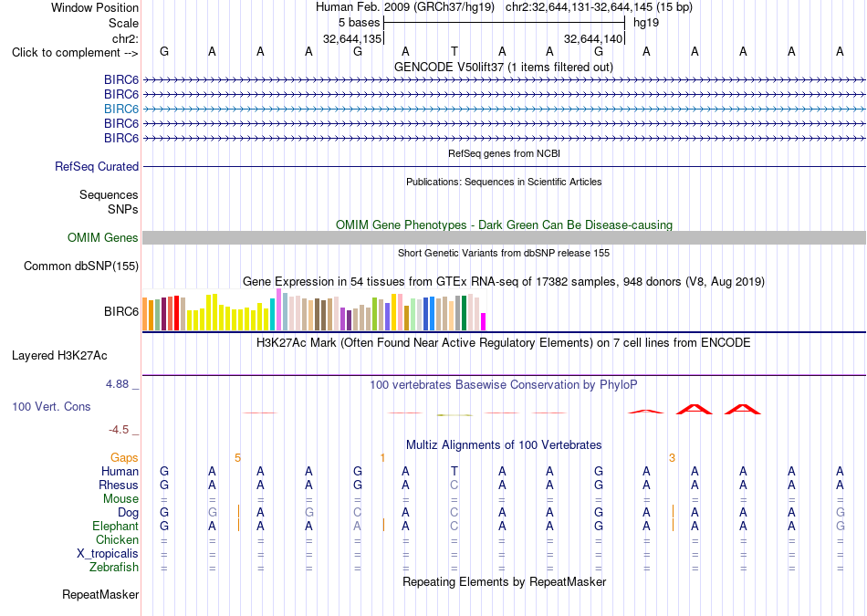Viewport: 867px width, 616px height.
Task: Open the OMIM Genes track label
Action: click(103, 238)
